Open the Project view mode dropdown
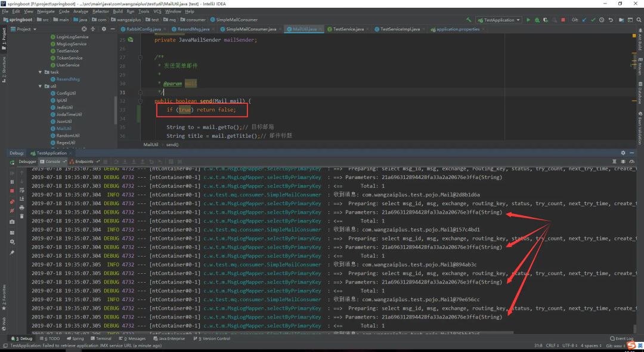Viewport: 644px width, 352px height. click(x=23, y=29)
